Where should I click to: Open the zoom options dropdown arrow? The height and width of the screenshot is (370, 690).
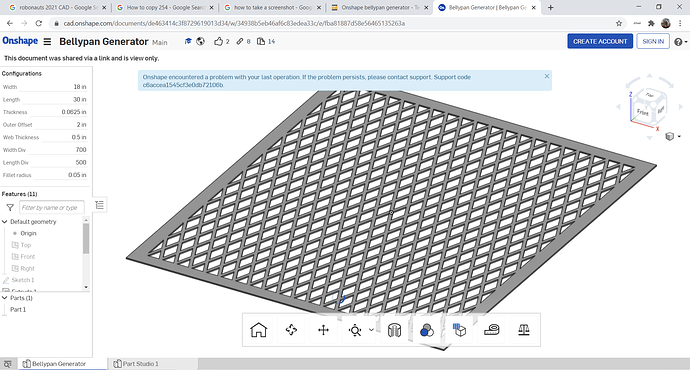(371, 330)
